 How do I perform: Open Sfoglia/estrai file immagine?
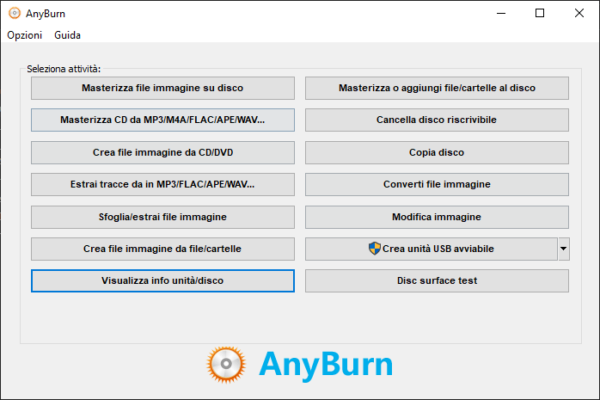[x=163, y=217]
